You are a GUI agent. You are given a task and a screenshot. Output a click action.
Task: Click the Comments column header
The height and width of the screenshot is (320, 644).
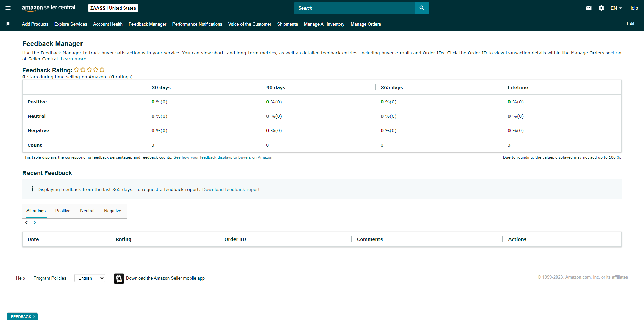click(370, 239)
